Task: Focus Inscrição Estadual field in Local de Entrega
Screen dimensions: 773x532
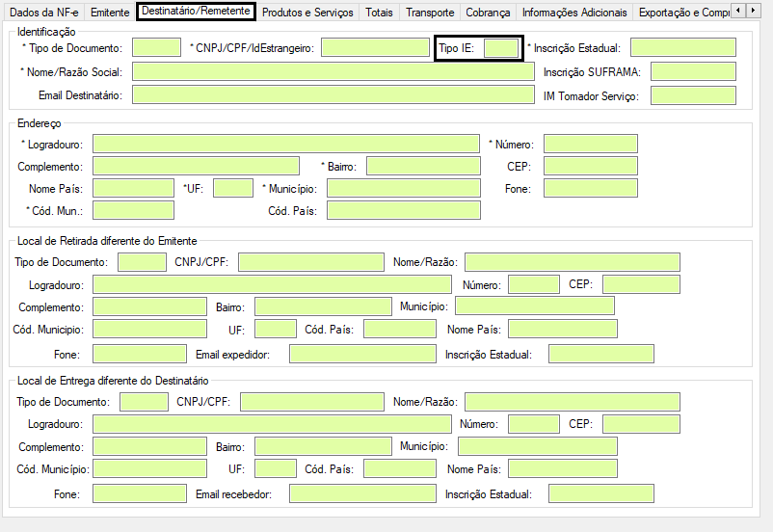Action: [x=600, y=493]
